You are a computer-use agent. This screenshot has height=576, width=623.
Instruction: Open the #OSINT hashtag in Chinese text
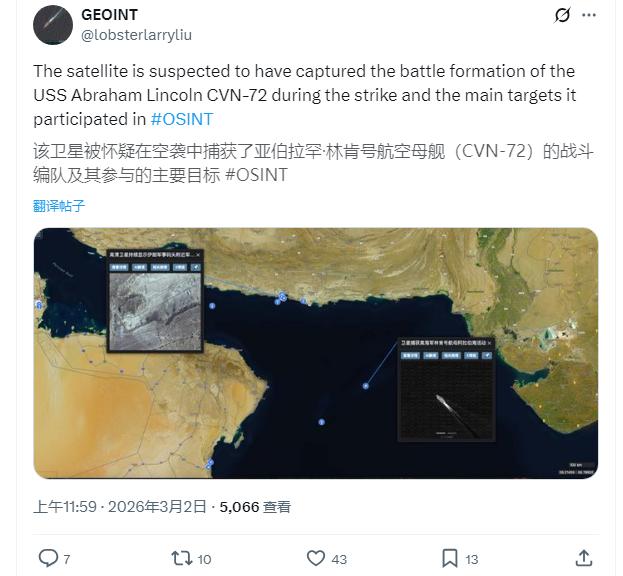click(x=257, y=174)
